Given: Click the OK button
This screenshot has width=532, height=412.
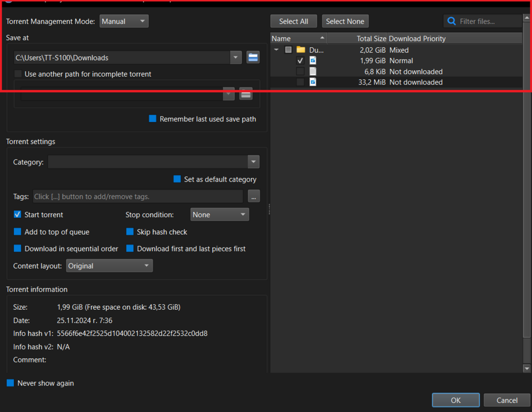Looking at the screenshot, I should coord(456,400).
